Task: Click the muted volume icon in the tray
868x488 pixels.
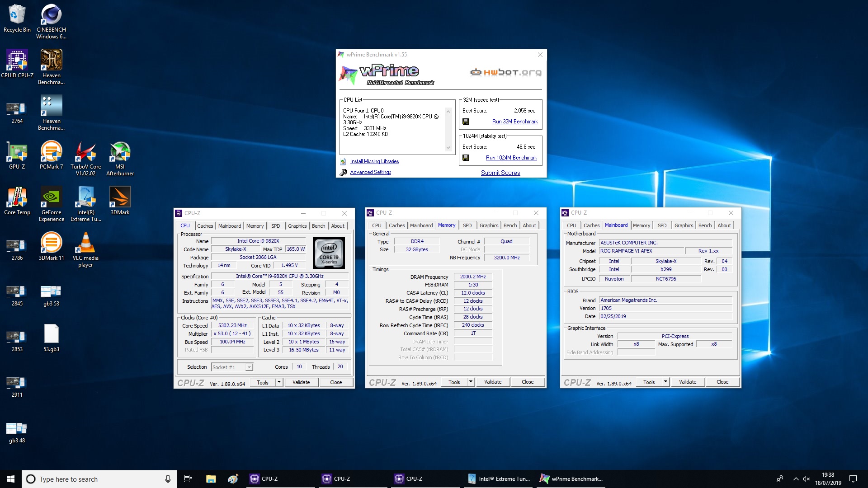Action: pos(806,479)
